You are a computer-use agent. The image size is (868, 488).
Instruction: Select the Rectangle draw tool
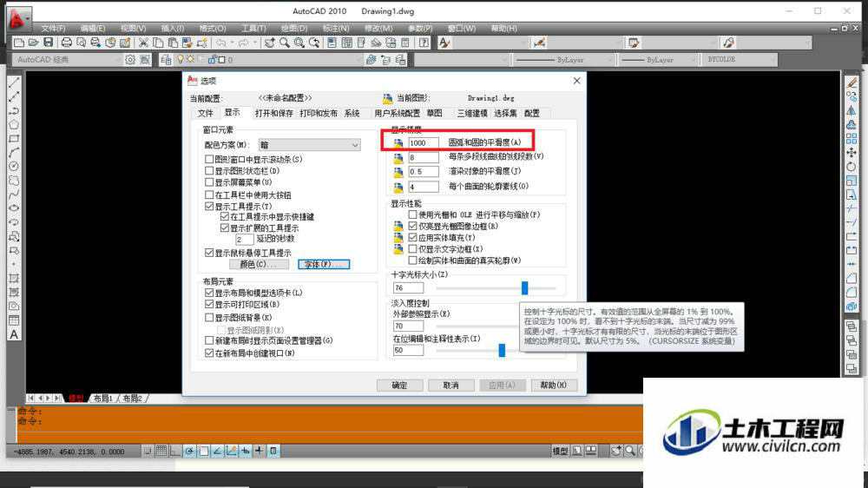(x=14, y=138)
